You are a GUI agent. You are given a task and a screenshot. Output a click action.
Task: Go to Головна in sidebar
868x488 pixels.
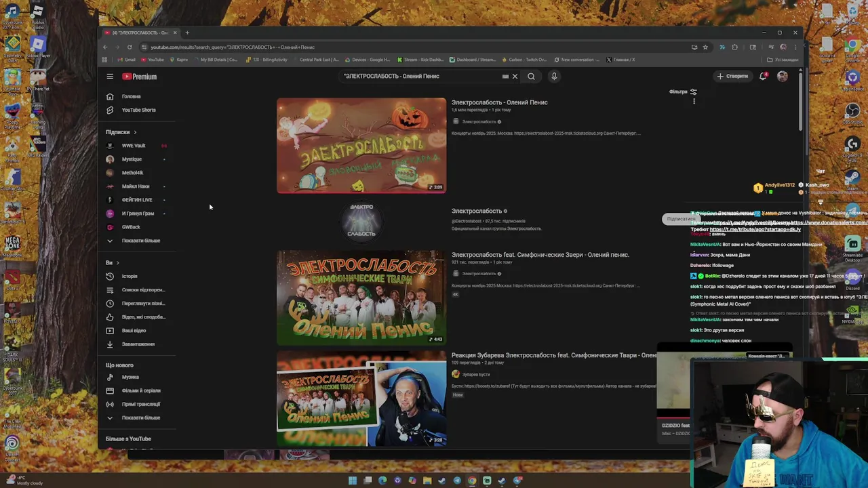(131, 96)
